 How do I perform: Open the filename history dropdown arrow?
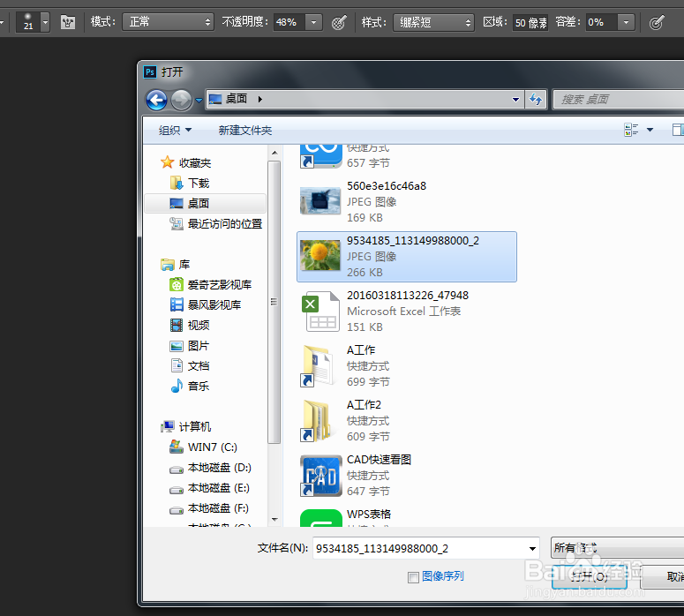[532, 548]
